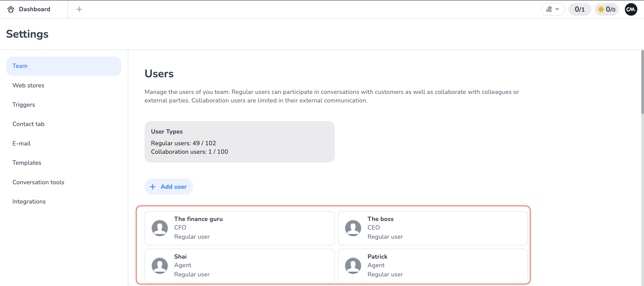The width and height of the screenshot is (644, 286).
Task: Expand the availability status dropdown
Action: coord(553,9)
